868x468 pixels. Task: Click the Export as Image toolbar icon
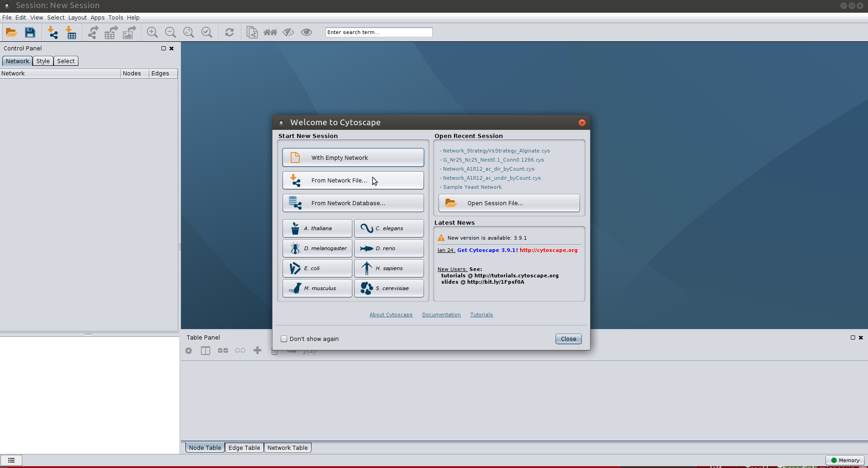[129, 32]
